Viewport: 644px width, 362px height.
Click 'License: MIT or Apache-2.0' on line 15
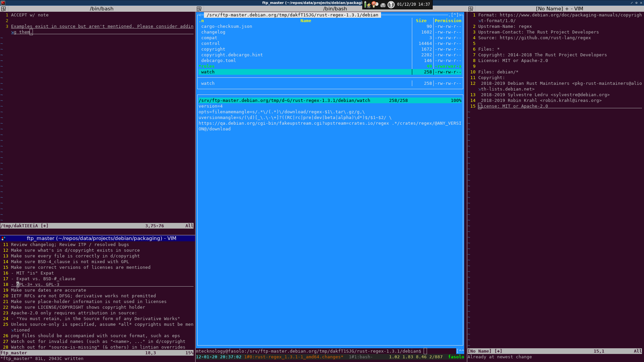513,106
